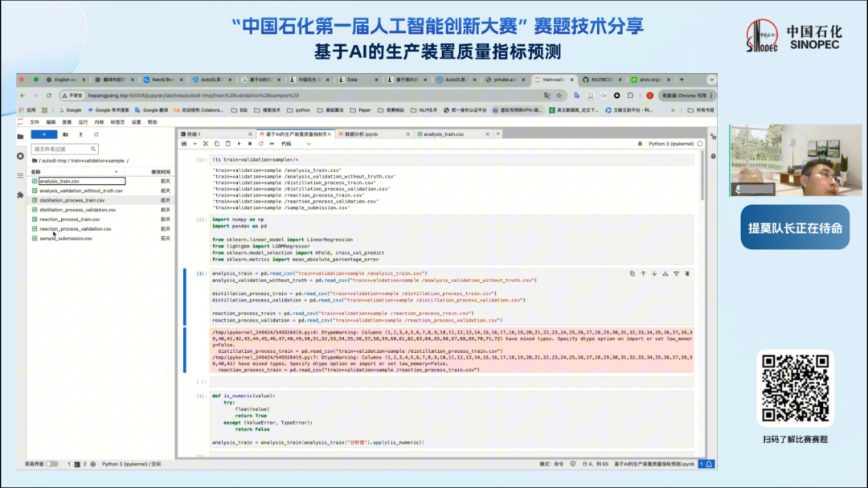
Task: Delete the active cell using the trash icon
Action: point(687,273)
